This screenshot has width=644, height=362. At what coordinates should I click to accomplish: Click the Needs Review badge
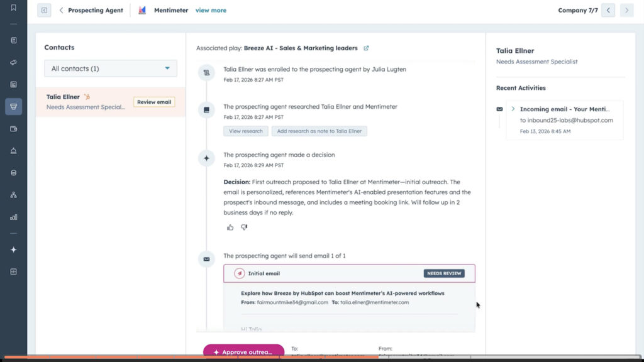[444, 273]
